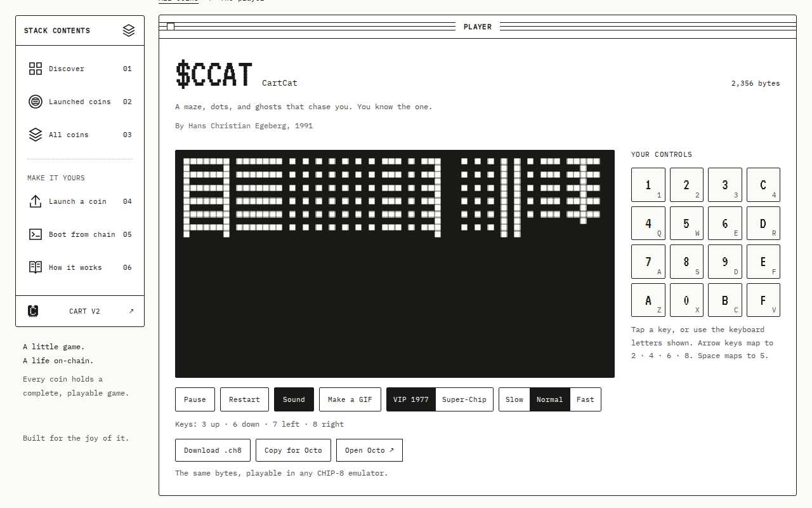This screenshot has width=812, height=508.
Task: Tap keypad key 0
Action: (686, 300)
